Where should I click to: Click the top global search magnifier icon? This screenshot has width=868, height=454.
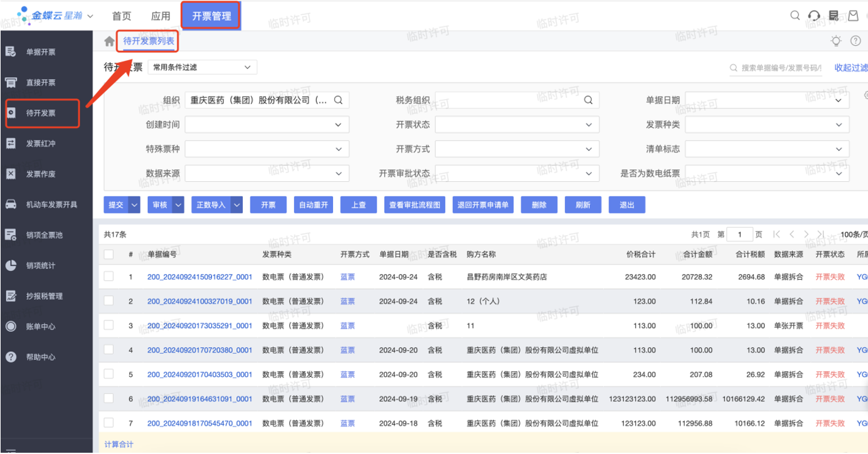pyautogui.click(x=795, y=15)
